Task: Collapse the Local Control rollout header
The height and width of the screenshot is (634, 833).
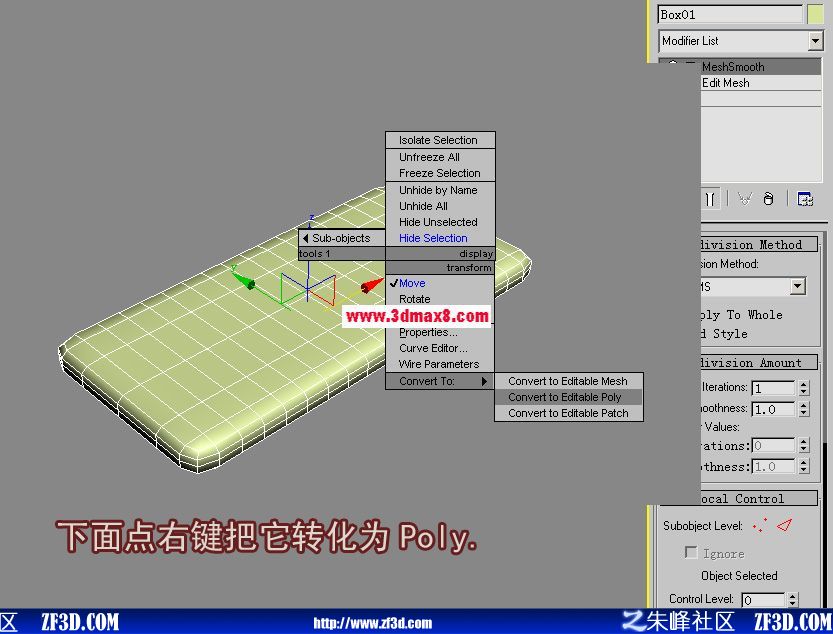Action: pyautogui.click(x=759, y=498)
